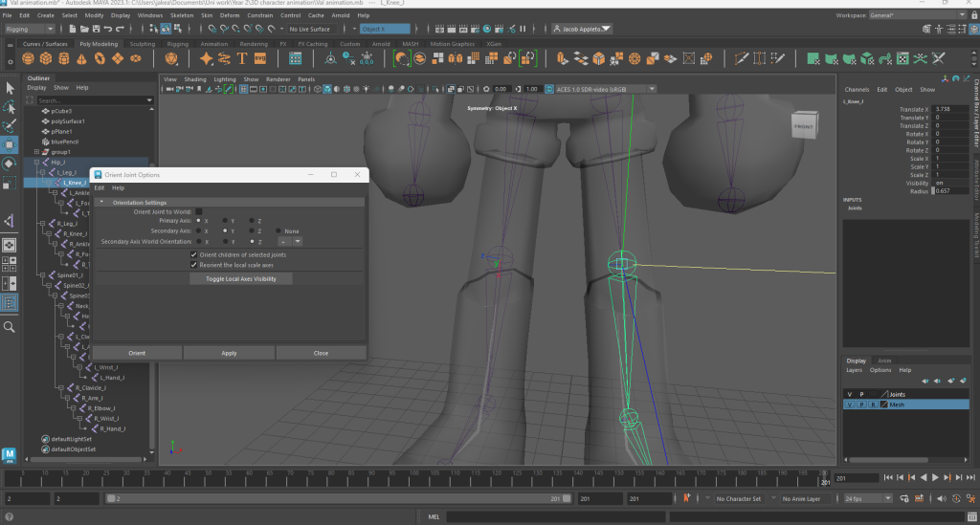Viewport: 980px width, 525px height.
Task: Click the Lasso select tool
Action: click(10, 107)
